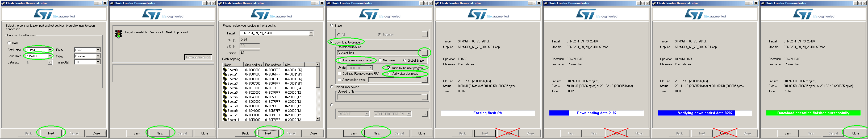This screenshot has height=139, width=868.
Task: Open the browse button for Upload to file
Action: [425, 97]
